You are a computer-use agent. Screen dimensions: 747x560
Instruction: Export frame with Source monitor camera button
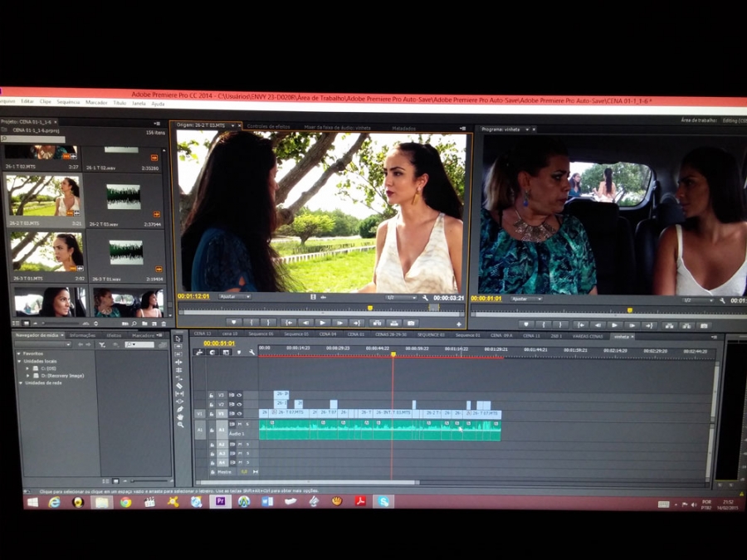tap(411, 323)
